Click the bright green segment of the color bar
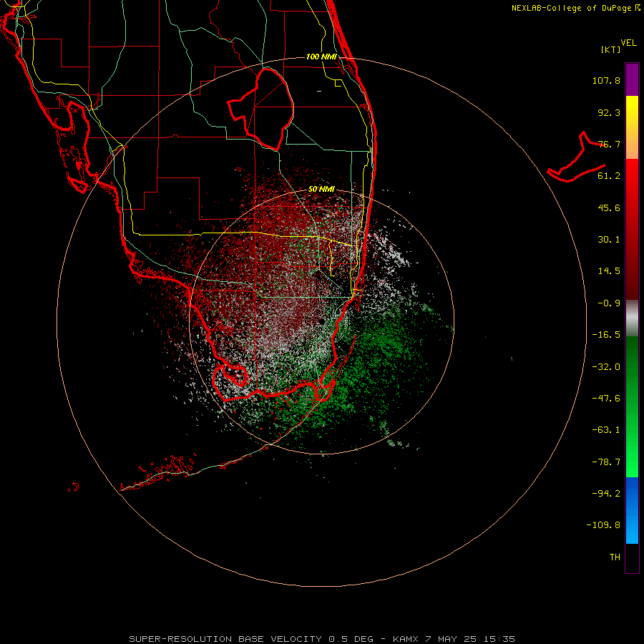Screen dimensions: 644x644 point(632,406)
